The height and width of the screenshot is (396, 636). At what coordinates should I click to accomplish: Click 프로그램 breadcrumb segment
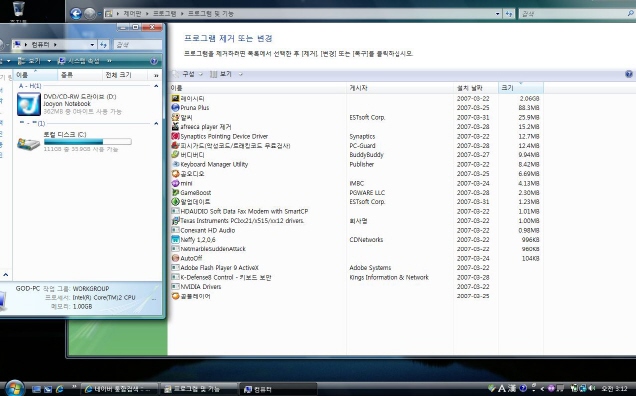point(164,13)
